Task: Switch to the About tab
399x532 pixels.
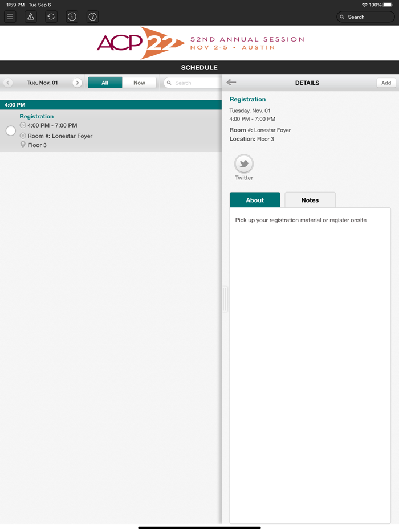Action: pos(255,200)
